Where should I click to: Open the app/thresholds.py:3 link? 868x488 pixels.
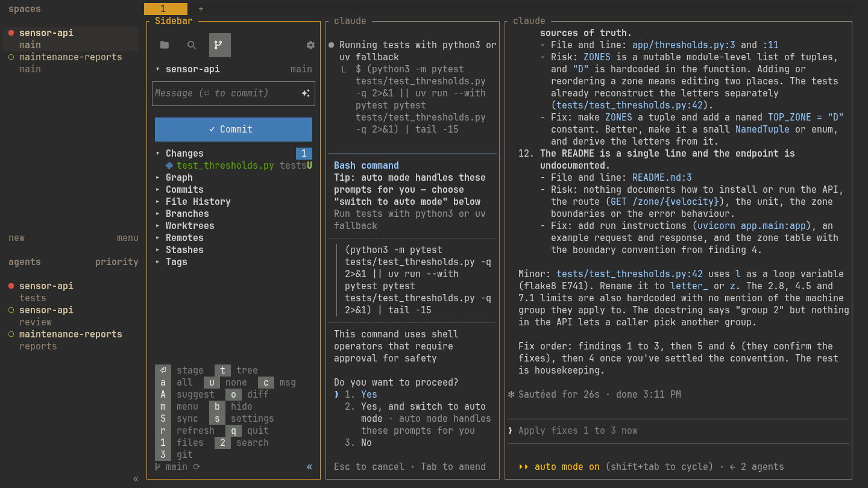click(684, 45)
